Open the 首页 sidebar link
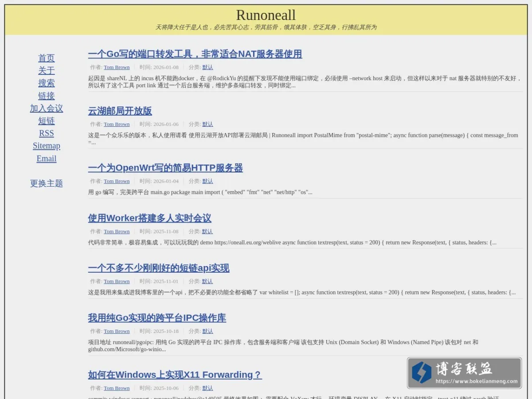The width and height of the screenshot is (532, 399). [46, 58]
